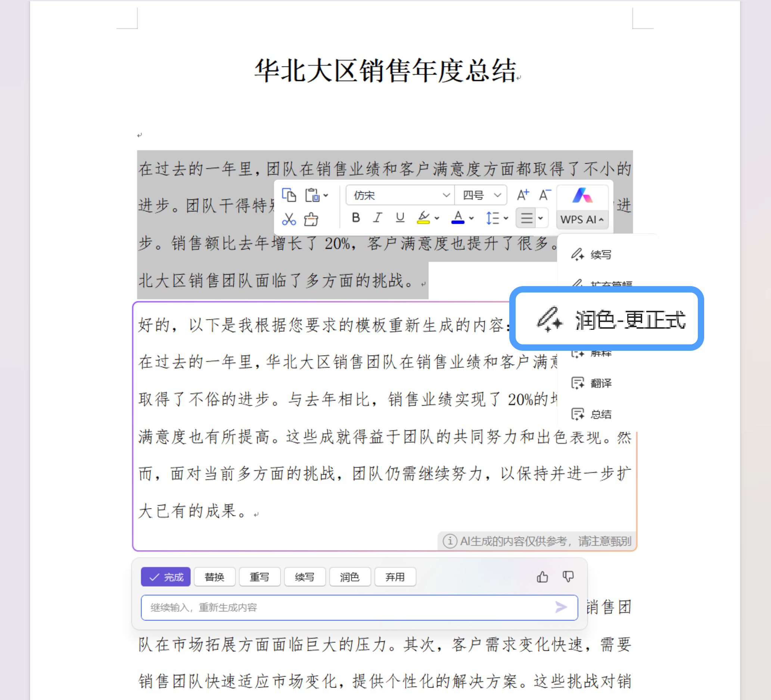
Task: Apply the blue font color
Action: [458, 218]
